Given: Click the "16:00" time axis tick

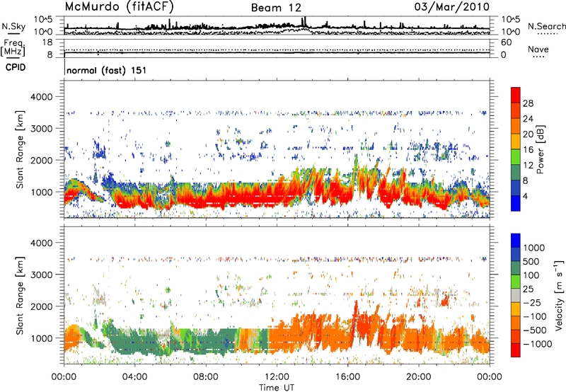Looking at the screenshot, I should click(347, 377).
